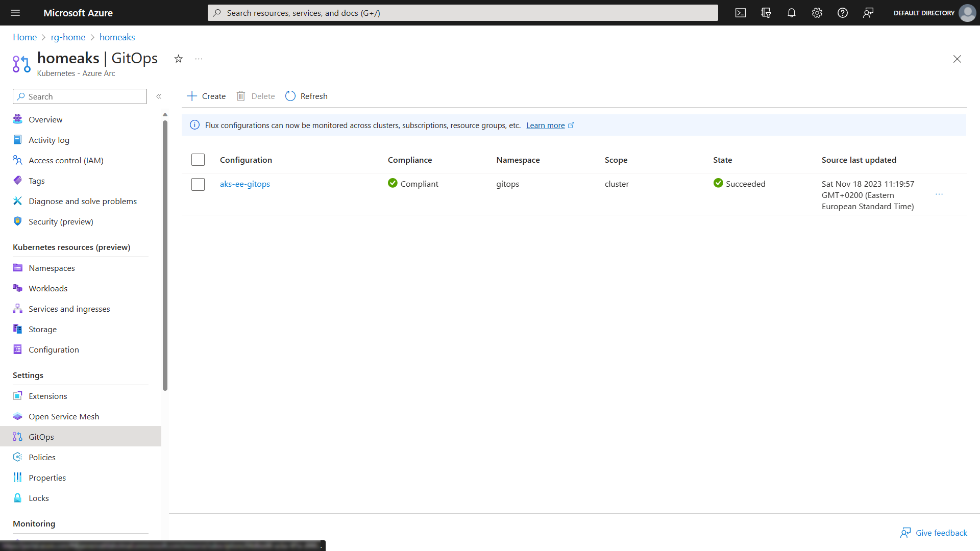Click the help question mark icon

(842, 13)
